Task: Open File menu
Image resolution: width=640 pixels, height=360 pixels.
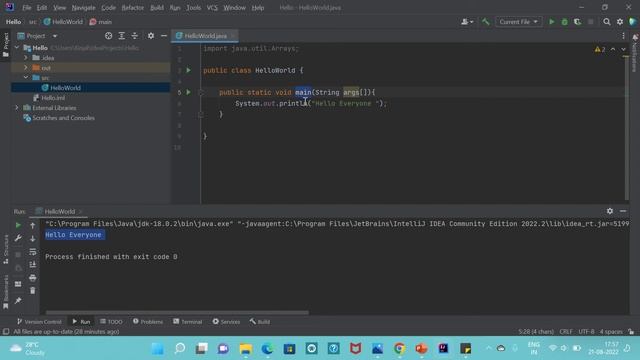Action: point(27,8)
